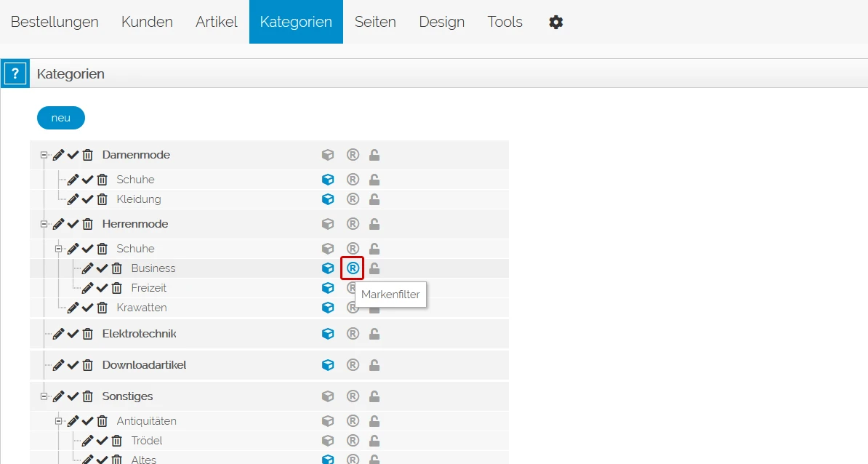Open the Markenfilter icon for Business

click(x=353, y=268)
